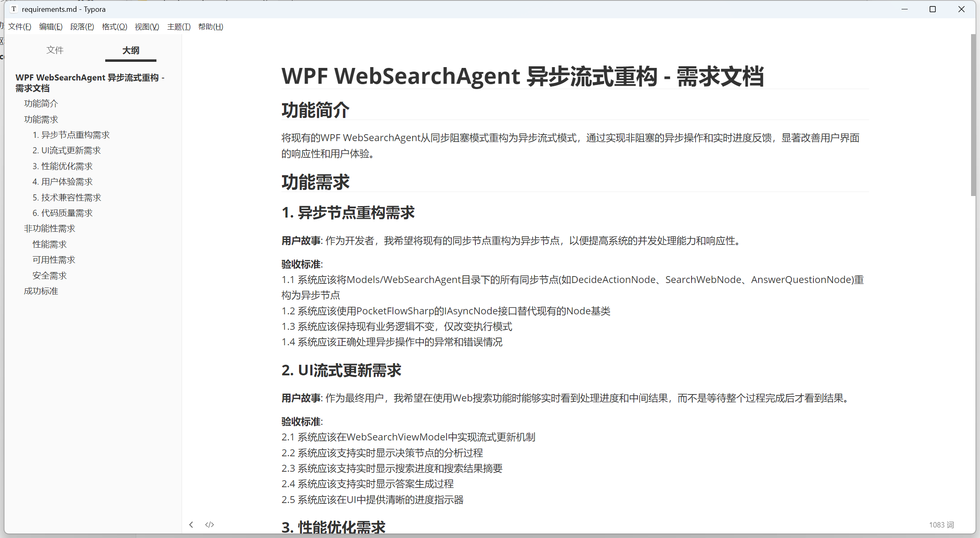Open the 视图(V) menu

(x=147, y=27)
